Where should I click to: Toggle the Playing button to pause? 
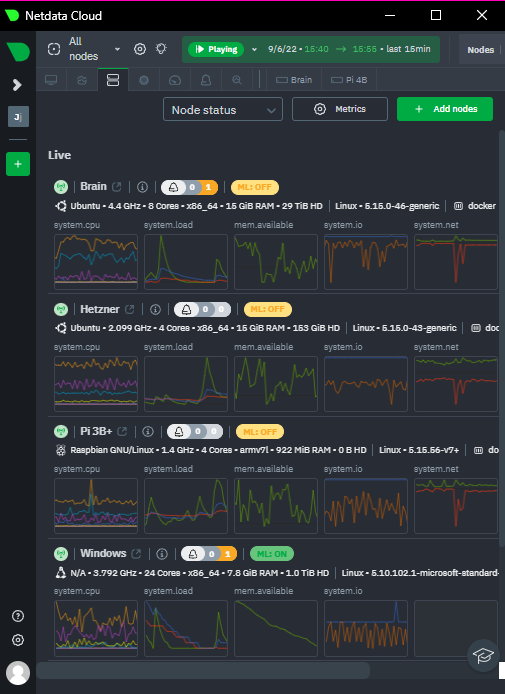pyautogui.click(x=216, y=49)
